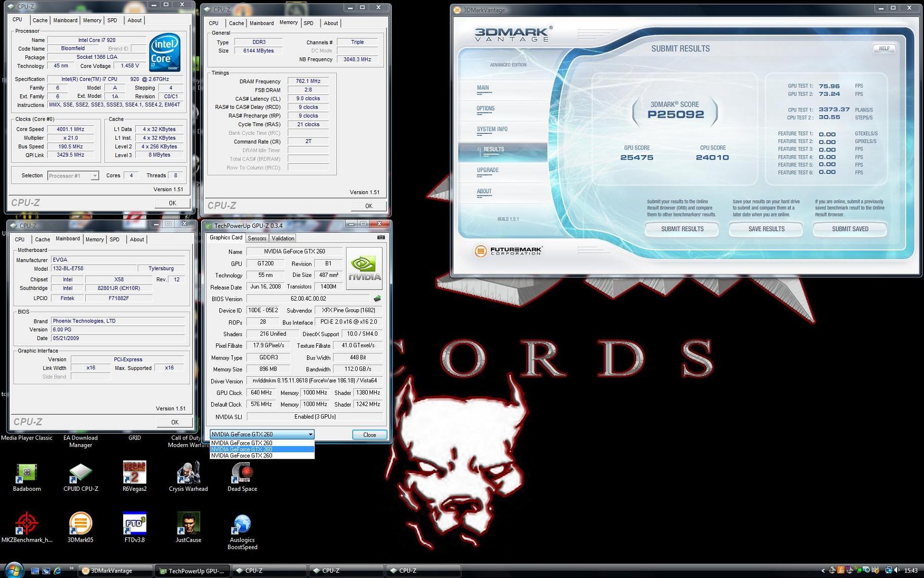Click the DRAM Frequency value 762.1 MHz

pyautogui.click(x=308, y=81)
